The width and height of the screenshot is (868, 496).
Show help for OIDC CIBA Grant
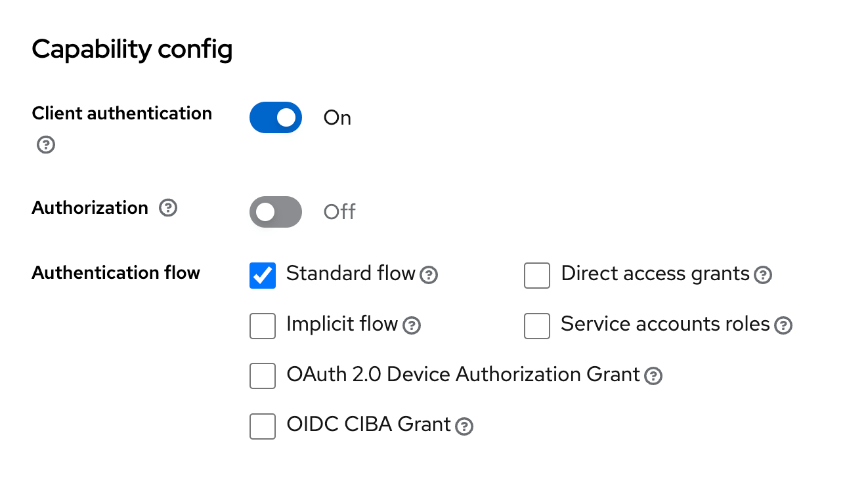click(x=464, y=426)
